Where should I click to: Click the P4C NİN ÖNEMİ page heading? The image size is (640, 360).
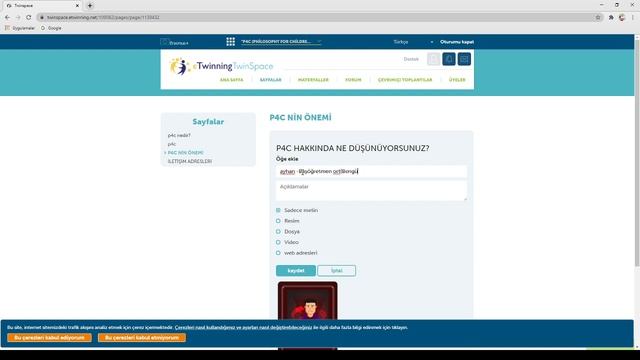pyautogui.click(x=300, y=118)
